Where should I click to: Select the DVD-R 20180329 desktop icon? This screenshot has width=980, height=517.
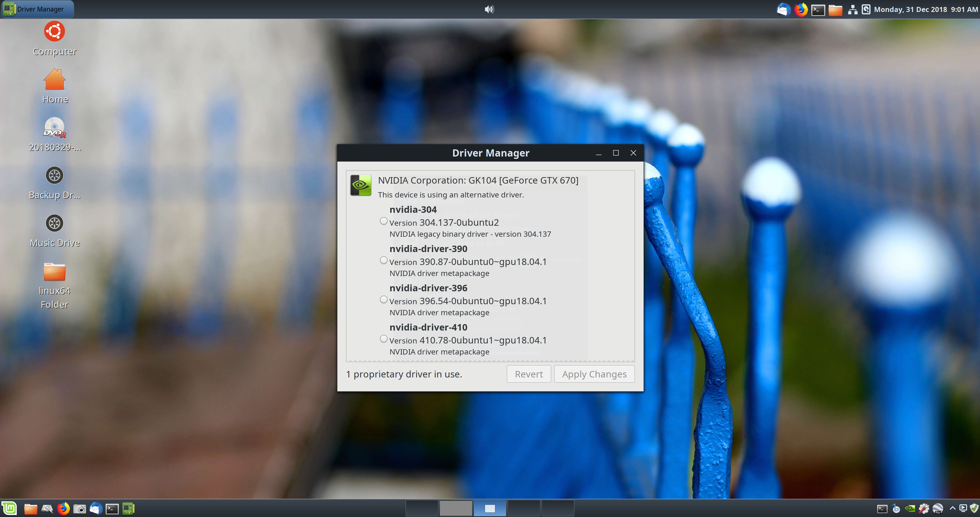pyautogui.click(x=55, y=134)
